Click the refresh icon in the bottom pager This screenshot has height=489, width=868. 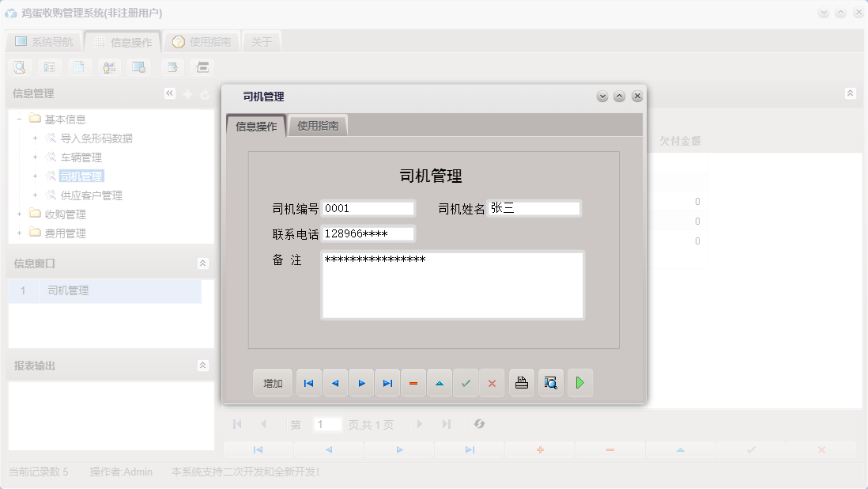point(479,424)
